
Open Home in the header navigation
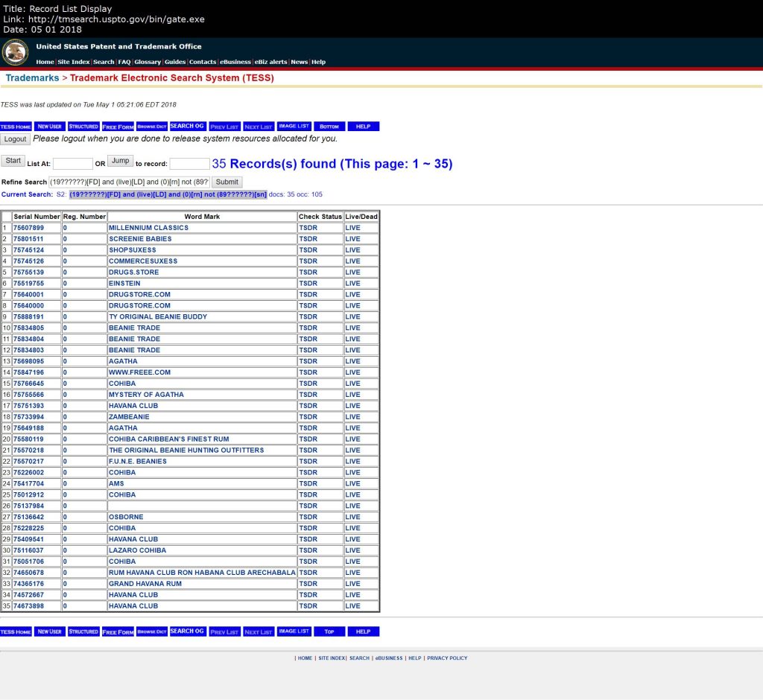(x=45, y=62)
